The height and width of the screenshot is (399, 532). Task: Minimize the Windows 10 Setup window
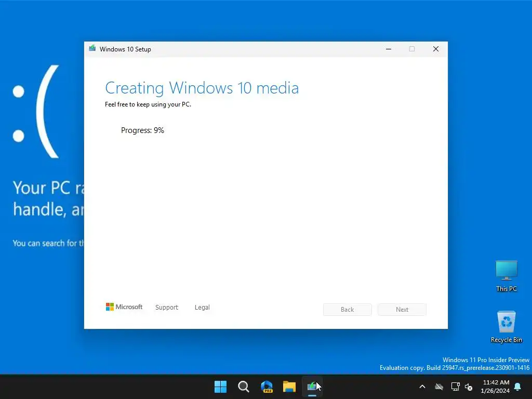click(389, 49)
